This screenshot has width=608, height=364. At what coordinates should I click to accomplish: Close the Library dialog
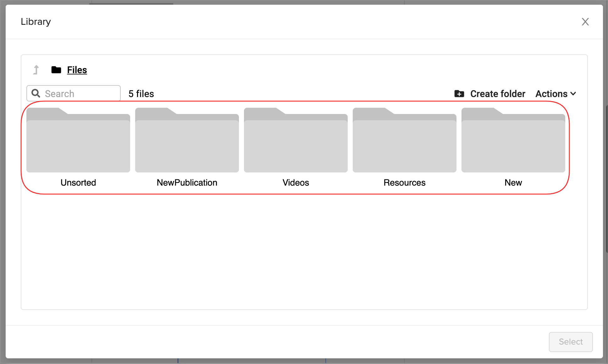(x=585, y=22)
